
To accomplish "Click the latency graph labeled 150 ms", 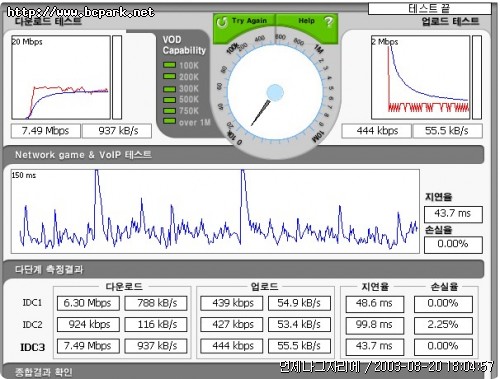I will (x=215, y=211).
